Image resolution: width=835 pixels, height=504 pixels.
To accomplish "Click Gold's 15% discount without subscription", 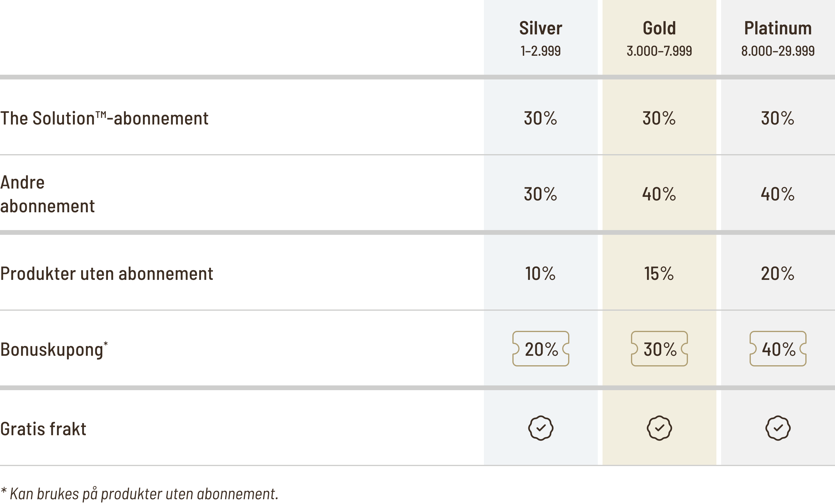I will (x=659, y=273).
